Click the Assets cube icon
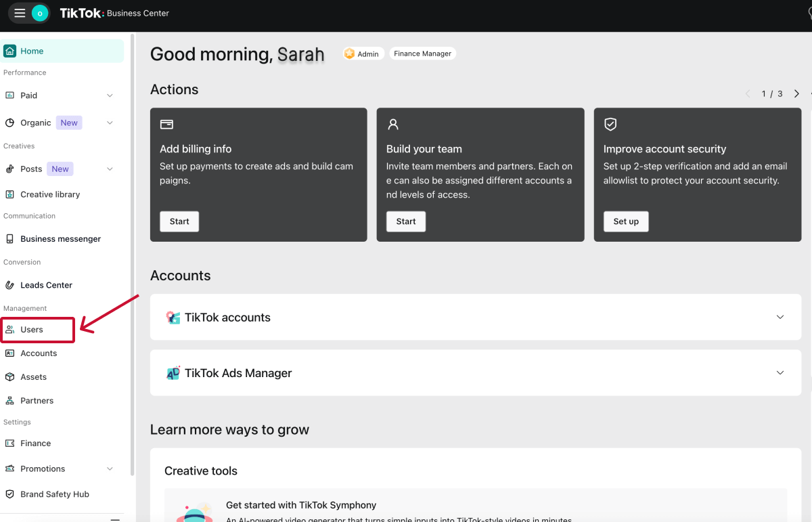812x522 pixels. 9,377
